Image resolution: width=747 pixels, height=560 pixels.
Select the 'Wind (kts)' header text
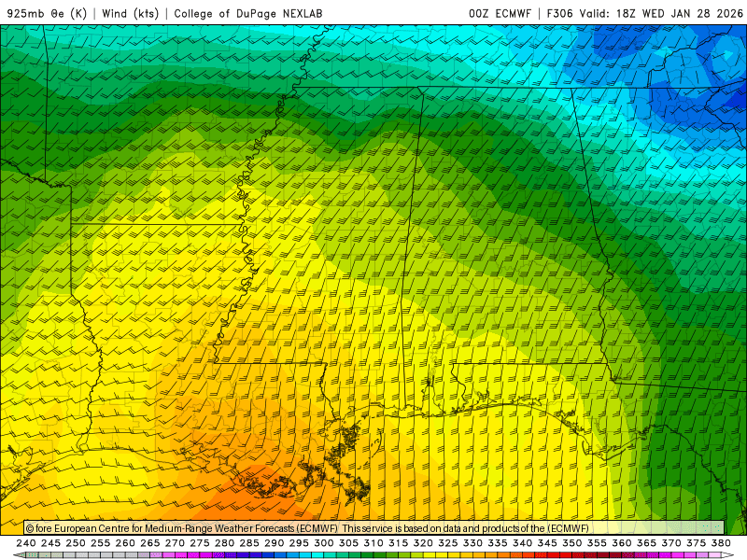pyautogui.click(x=130, y=13)
